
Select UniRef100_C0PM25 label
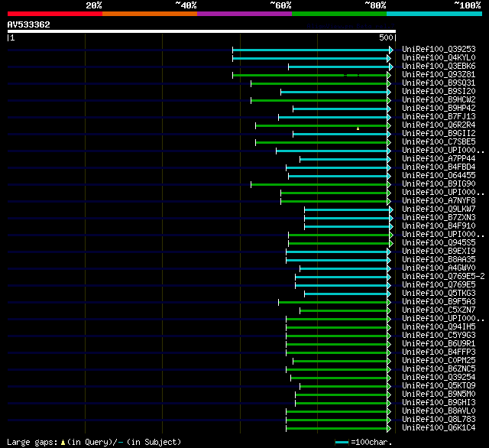coord(439,361)
